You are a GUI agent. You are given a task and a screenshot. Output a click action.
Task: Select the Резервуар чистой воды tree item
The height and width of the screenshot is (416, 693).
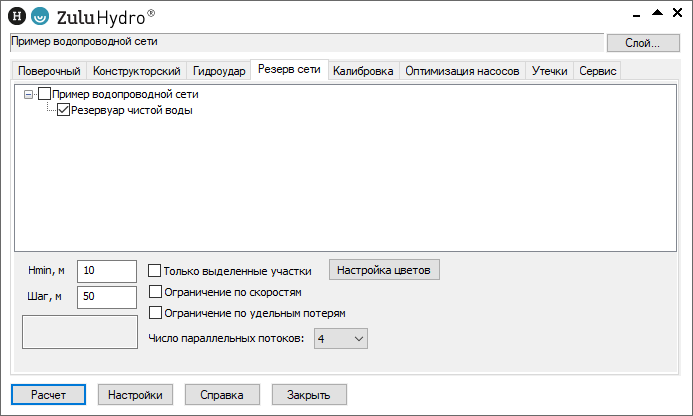(132, 110)
